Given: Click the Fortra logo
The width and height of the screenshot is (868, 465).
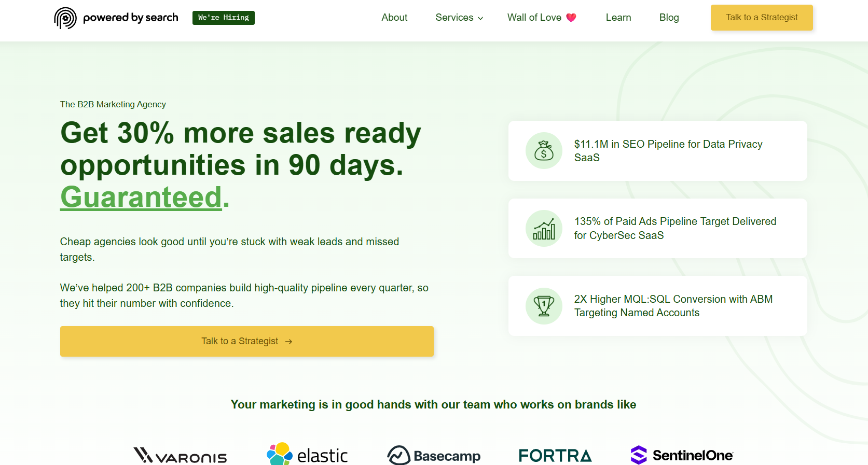Looking at the screenshot, I should [x=555, y=455].
